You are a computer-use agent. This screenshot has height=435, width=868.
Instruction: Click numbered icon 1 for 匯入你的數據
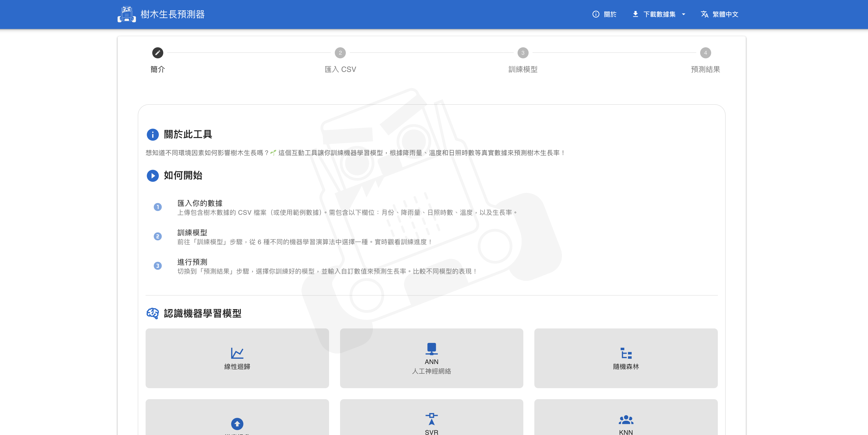pyautogui.click(x=158, y=207)
